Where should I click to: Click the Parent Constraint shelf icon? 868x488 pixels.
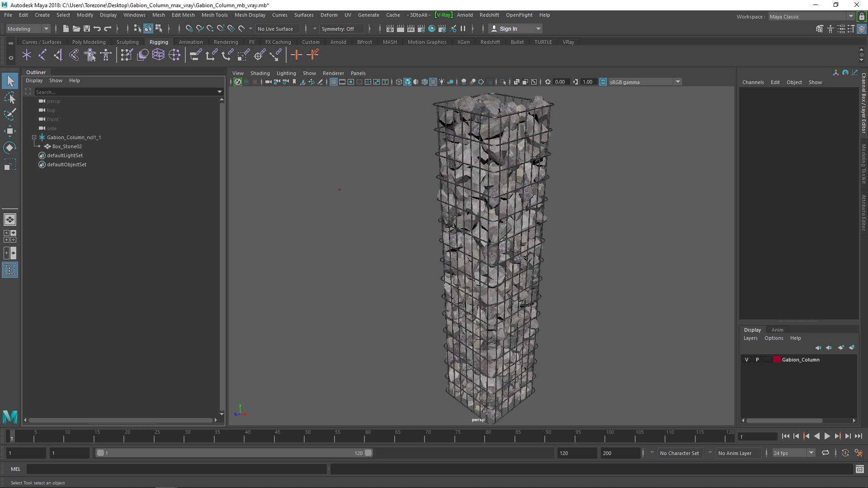point(195,55)
